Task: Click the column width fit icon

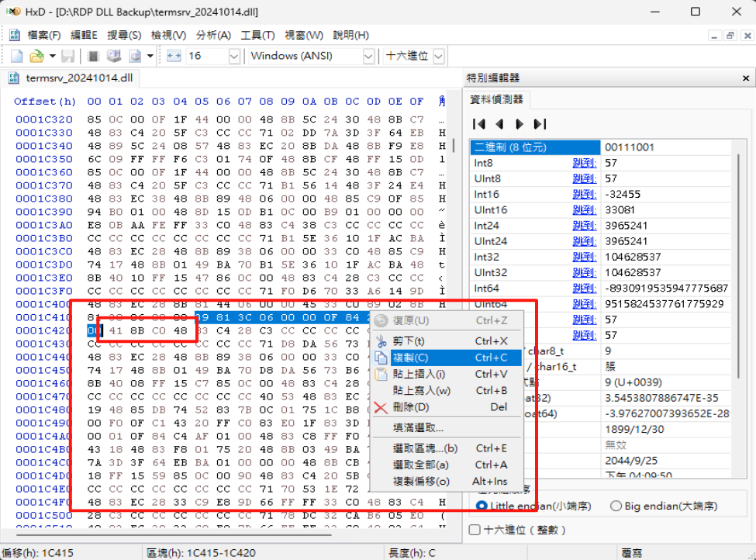Action: click(174, 56)
